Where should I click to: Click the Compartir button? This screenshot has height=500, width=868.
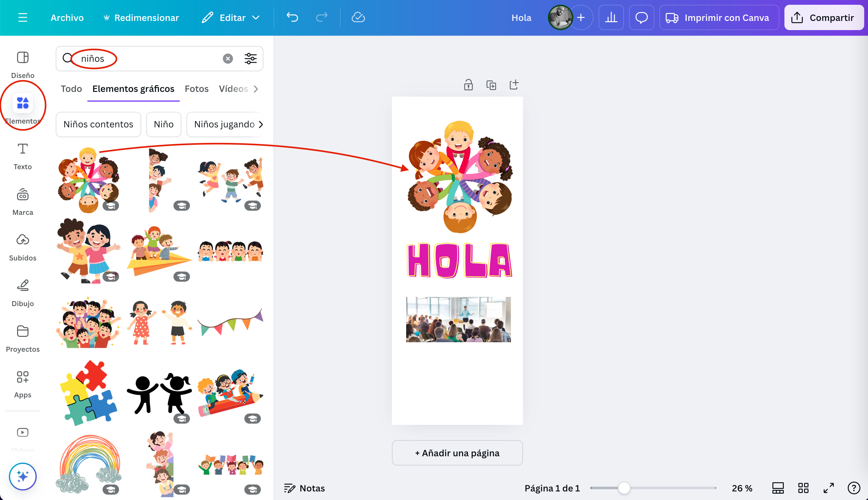(x=823, y=17)
